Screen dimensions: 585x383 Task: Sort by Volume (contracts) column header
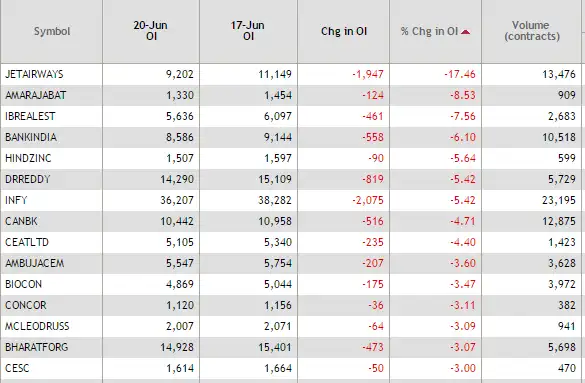(532, 31)
